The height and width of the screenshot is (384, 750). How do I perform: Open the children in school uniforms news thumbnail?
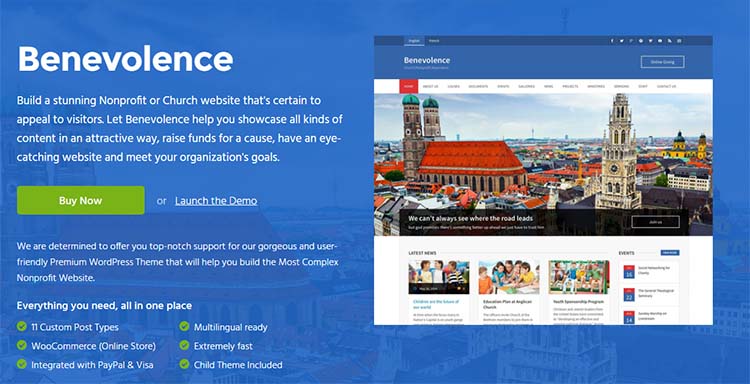[439, 277]
